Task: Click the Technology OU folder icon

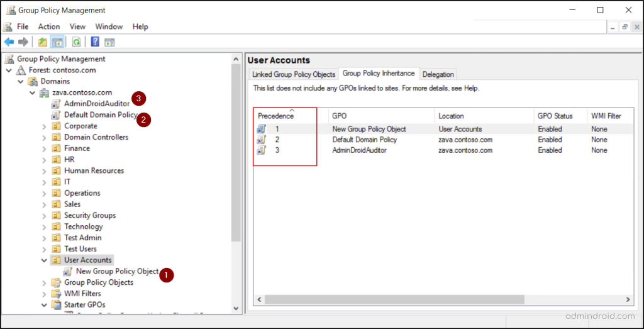Action: coord(56,226)
